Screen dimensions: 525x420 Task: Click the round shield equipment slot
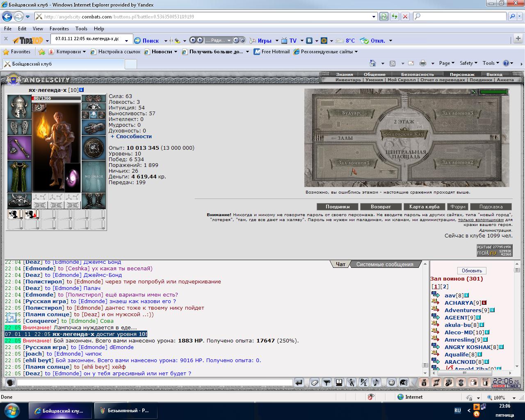(94, 148)
